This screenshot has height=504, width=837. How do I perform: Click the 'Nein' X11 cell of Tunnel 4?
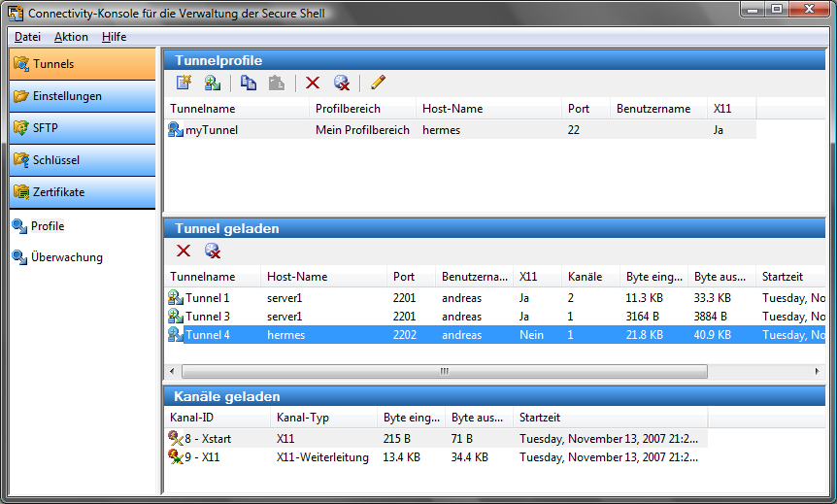coord(532,335)
